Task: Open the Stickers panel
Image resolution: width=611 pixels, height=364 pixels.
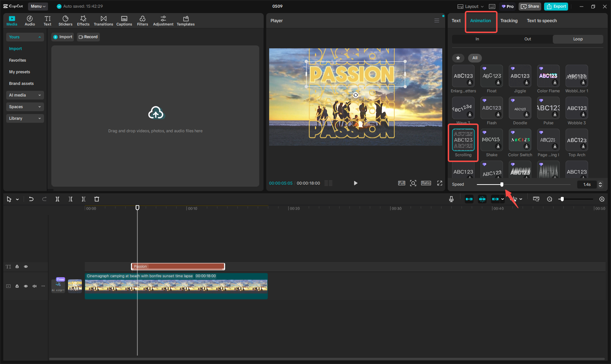Action: pos(65,21)
